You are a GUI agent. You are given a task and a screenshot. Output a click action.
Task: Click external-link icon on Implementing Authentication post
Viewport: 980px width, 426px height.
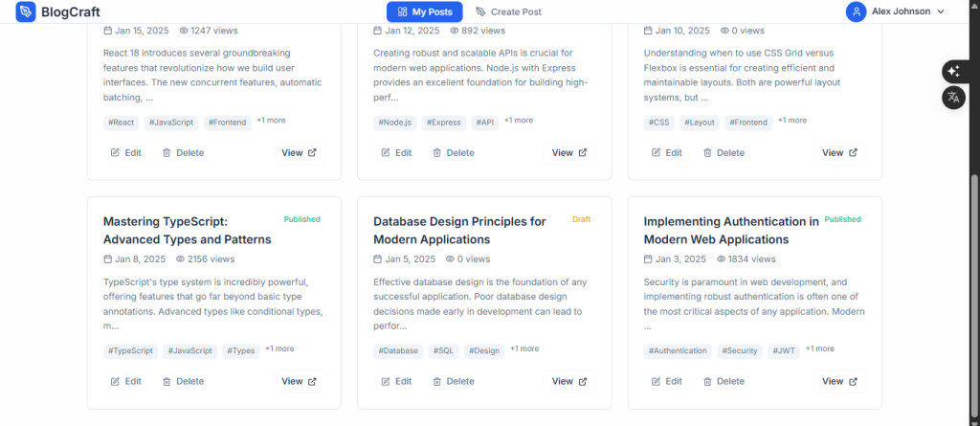pos(854,381)
